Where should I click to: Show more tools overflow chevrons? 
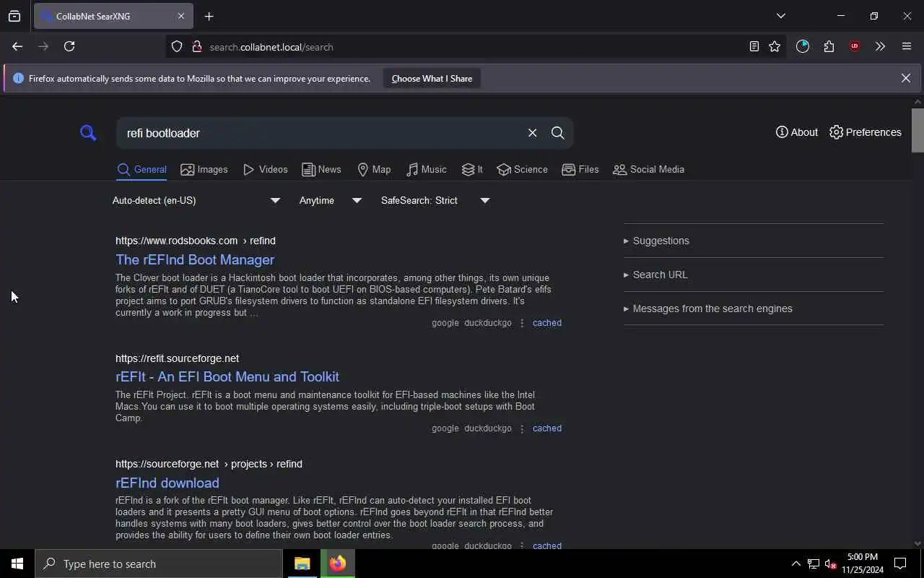[x=880, y=46]
